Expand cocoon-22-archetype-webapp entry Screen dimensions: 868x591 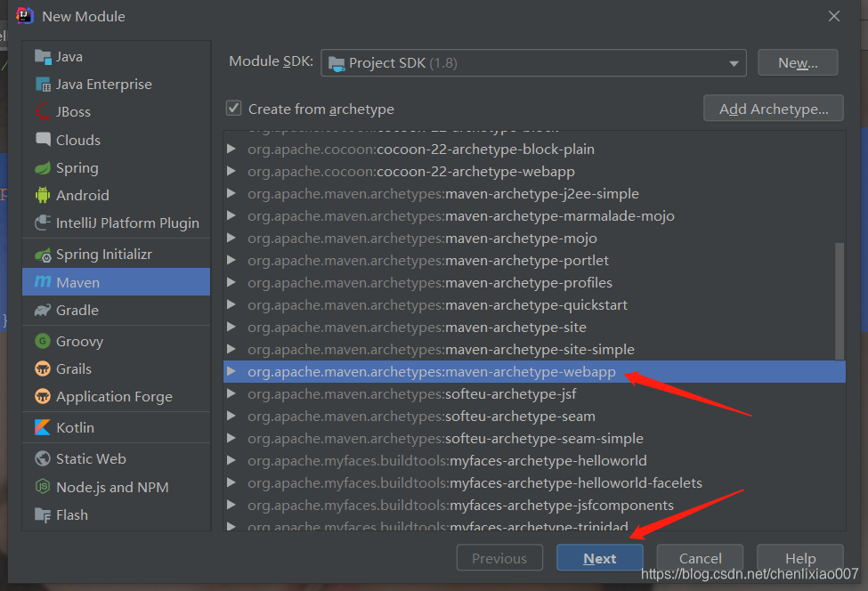(x=231, y=171)
